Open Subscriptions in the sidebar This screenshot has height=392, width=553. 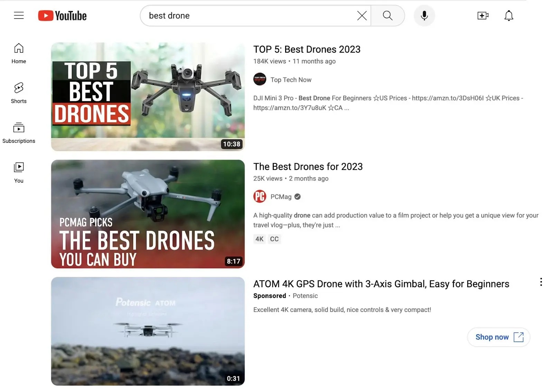[x=19, y=133]
